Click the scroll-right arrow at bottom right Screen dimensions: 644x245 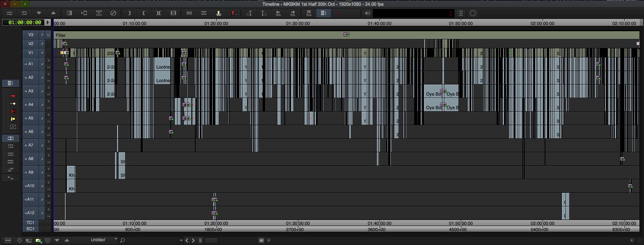pyautogui.click(x=632, y=240)
